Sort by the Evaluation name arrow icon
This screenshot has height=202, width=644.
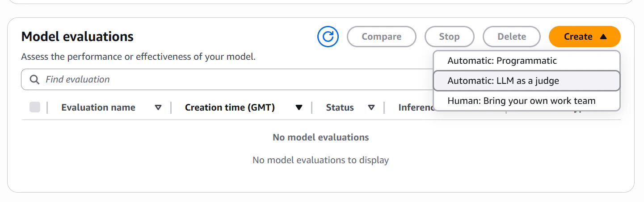(158, 107)
